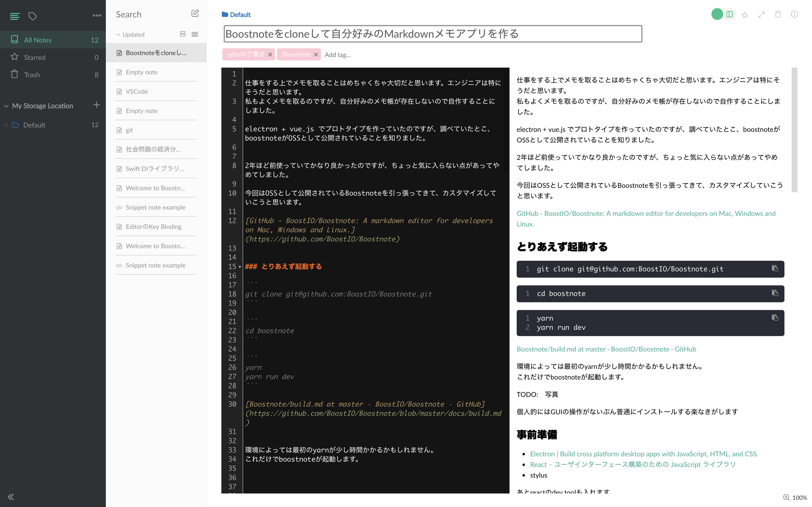Click the help icon in top toolbar
The image size is (812, 507).
[794, 14]
